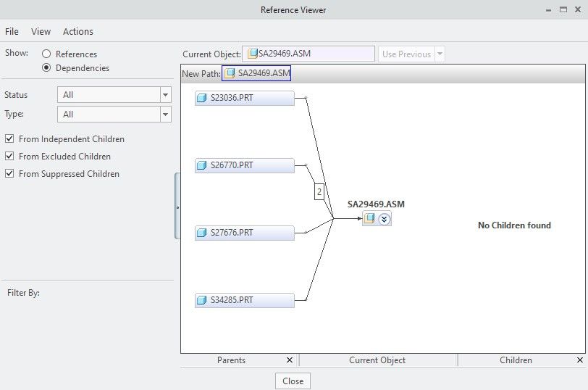
Task: Close the Parents pane with X
Action: [x=290, y=360]
